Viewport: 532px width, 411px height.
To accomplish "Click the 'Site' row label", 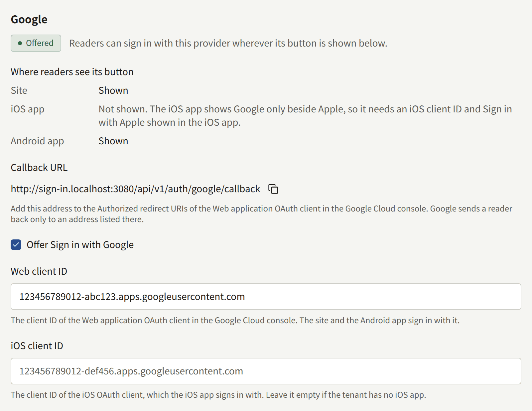I will point(19,90).
